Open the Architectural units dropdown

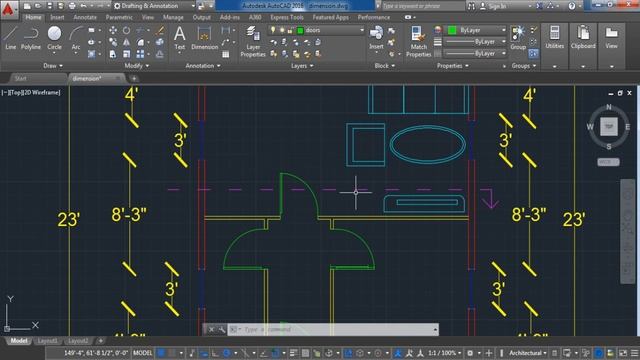[528, 353]
